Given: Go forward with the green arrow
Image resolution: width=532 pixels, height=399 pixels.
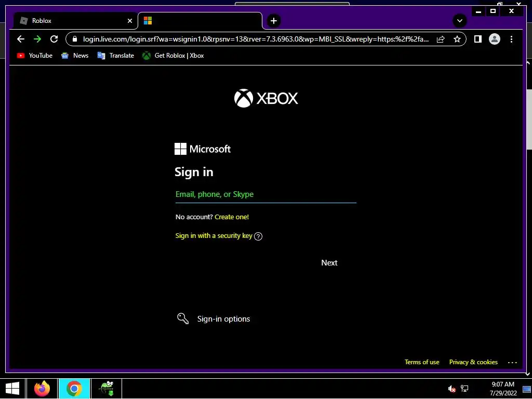Looking at the screenshot, I should point(37,39).
